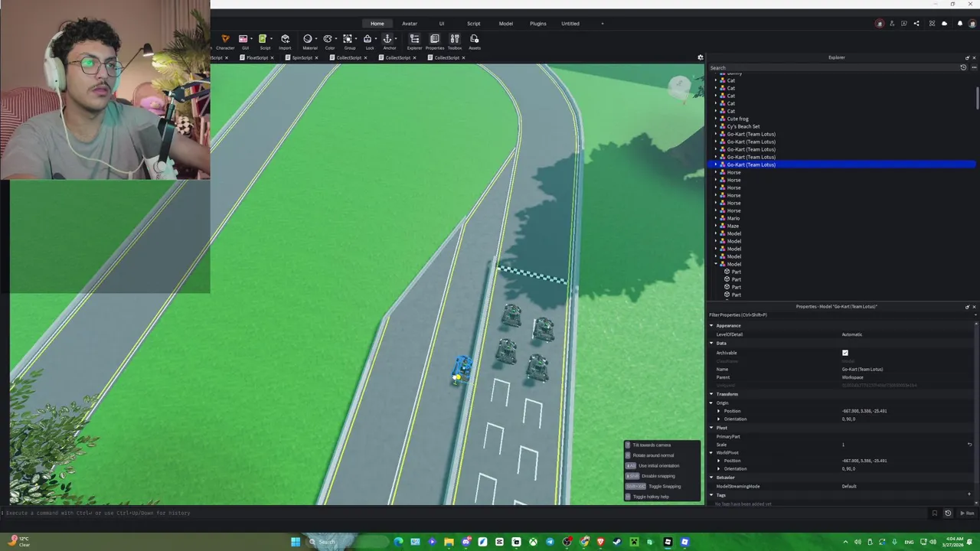Switch to the SpinScript tab
This screenshot has width=980, height=551.
(x=302, y=57)
